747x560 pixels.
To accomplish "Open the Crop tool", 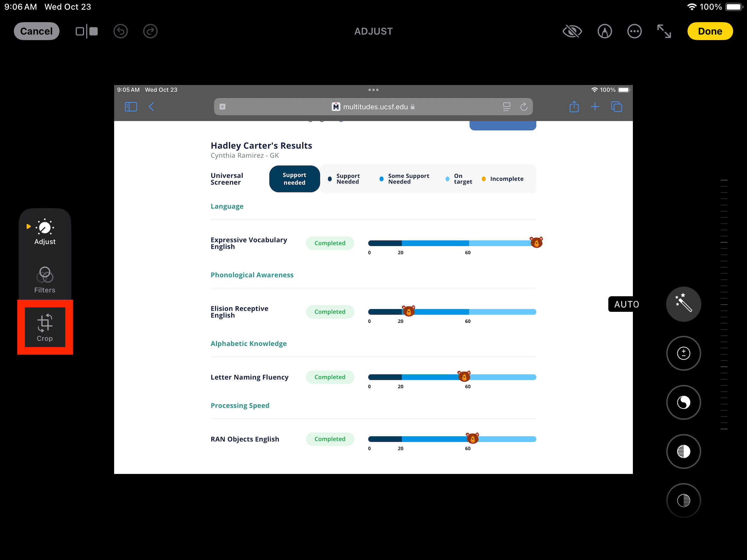I will click(45, 327).
